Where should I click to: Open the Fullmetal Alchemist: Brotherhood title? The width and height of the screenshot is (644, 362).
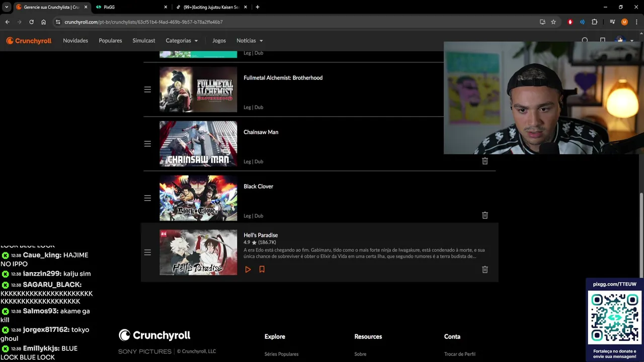[x=283, y=78]
